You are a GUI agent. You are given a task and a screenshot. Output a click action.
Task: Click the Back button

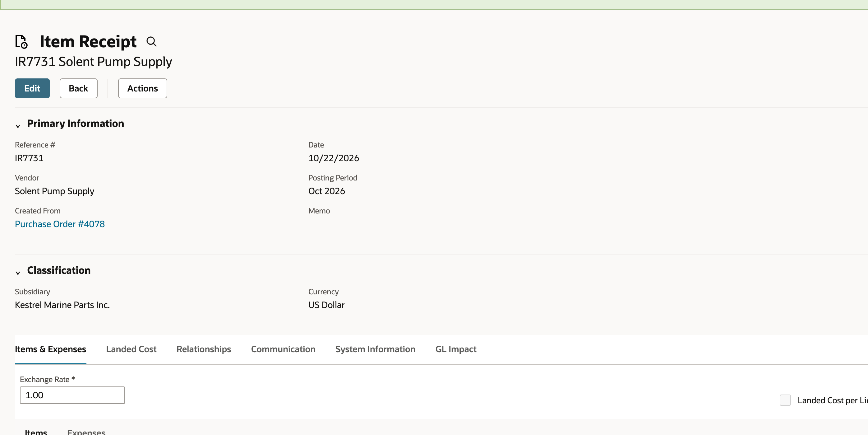(79, 88)
